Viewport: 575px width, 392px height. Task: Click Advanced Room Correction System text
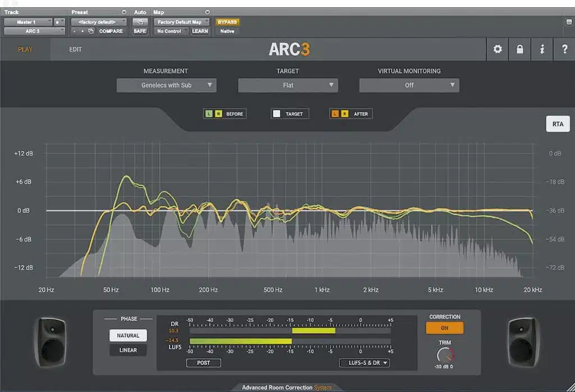click(x=286, y=388)
